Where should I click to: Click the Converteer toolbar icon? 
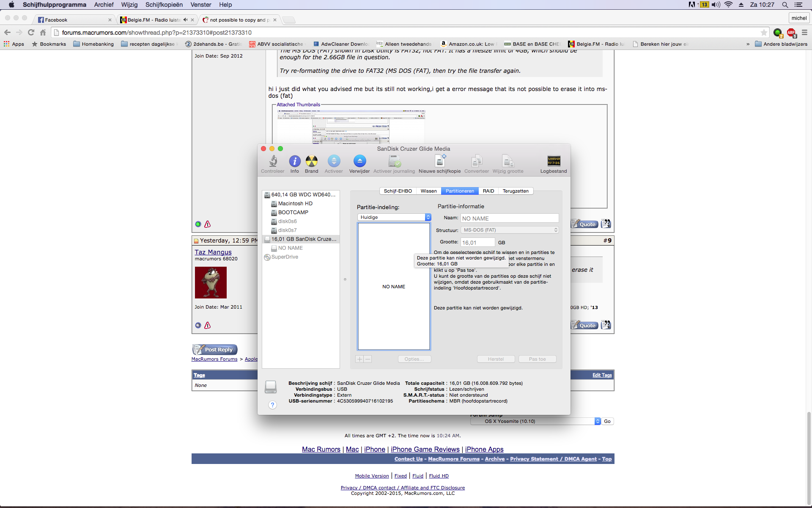coord(477,161)
